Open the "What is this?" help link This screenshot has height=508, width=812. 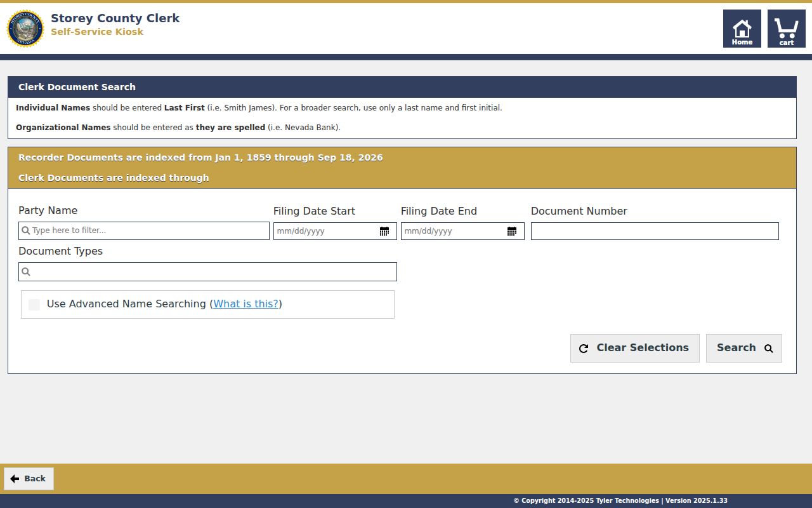tap(246, 304)
